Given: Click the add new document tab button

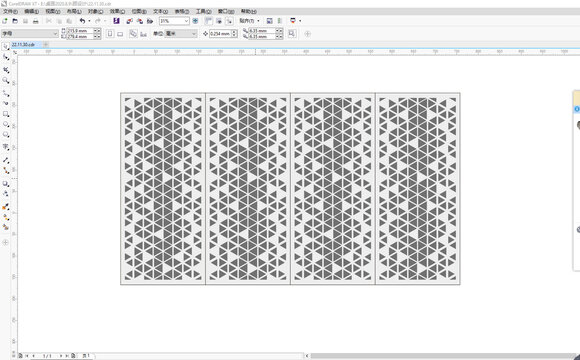Looking at the screenshot, I should [46, 44].
